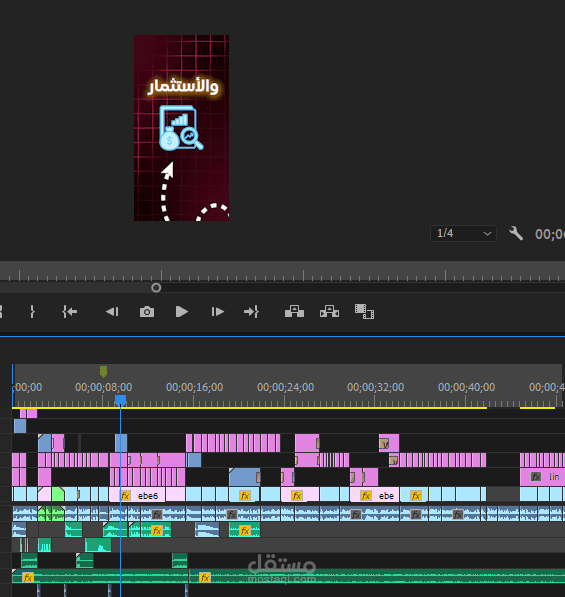565x597 pixels.
Task: Click the 00;00;24;00 ruler timecode
Action: pos(286,387)
